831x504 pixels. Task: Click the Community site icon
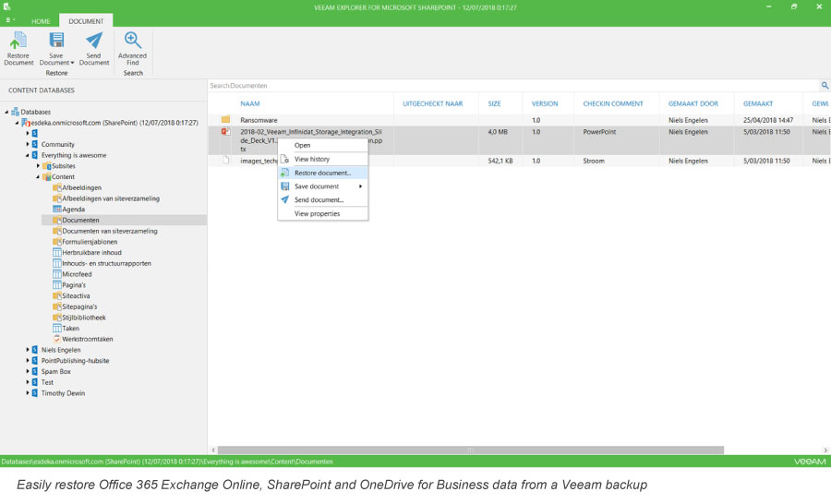35,144
